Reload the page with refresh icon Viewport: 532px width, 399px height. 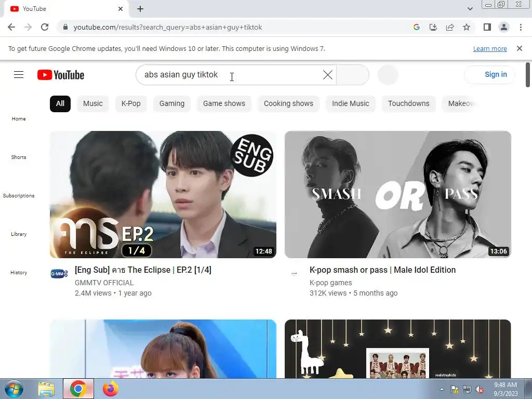(45, 27)
